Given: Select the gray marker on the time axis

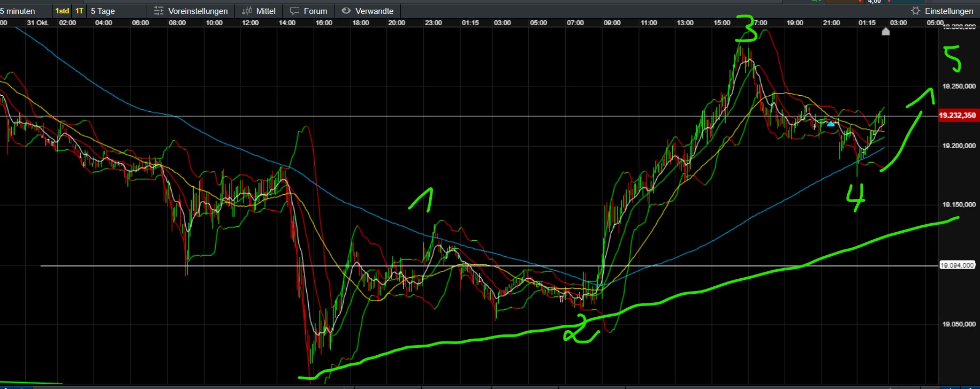Looking at the screenshot, I should pos(885,32).
